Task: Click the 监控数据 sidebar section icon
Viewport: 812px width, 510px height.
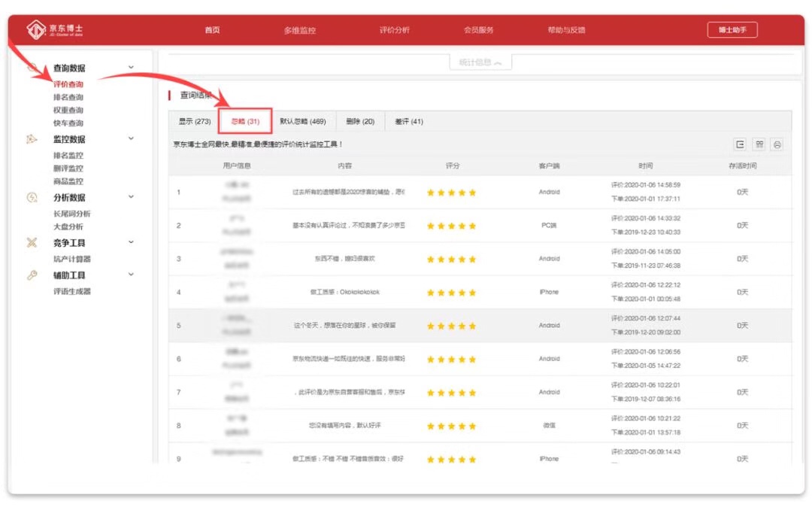Action: tap(32, 139)
